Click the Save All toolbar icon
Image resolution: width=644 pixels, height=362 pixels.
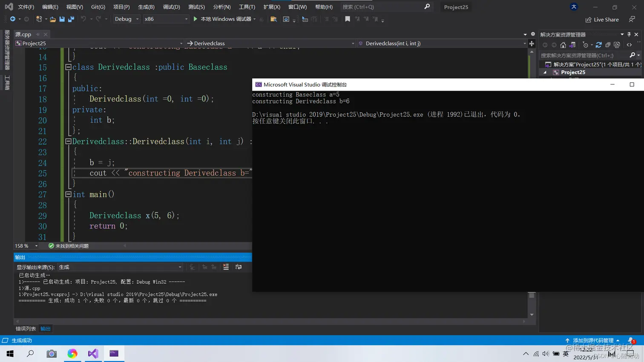tap(71, 19)
